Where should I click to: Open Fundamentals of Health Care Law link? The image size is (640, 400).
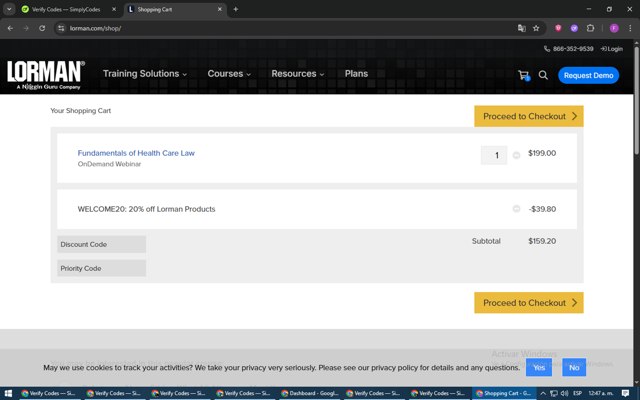(136, 153)
